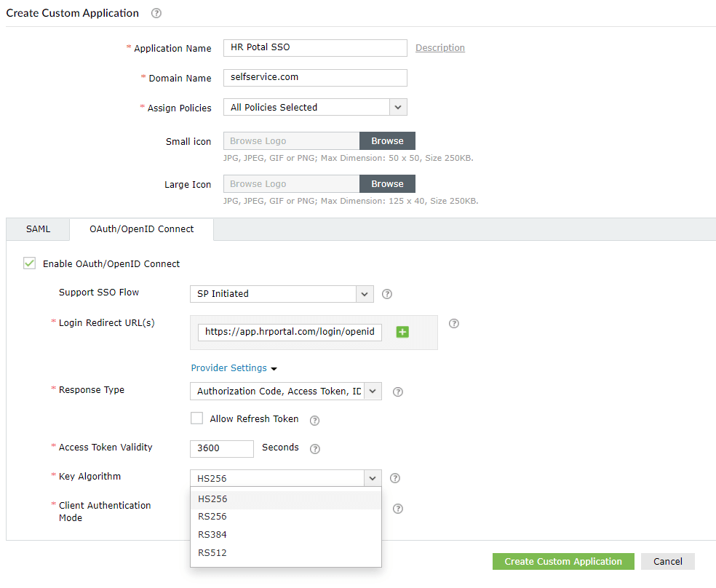Disable Enable OAuth/OpenID Connect
The width and height of the screenshot is (716, 588).
pos(29,263)
